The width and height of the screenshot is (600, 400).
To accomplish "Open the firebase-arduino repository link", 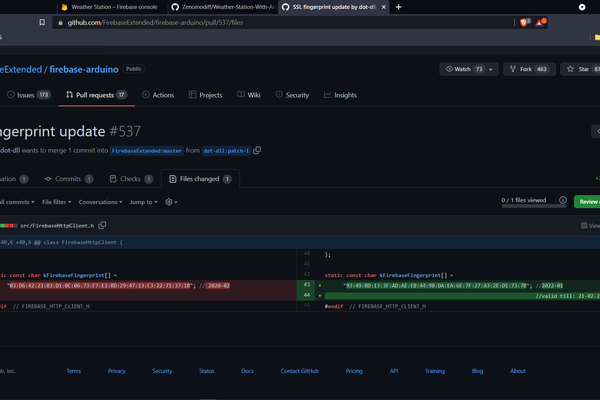I will click(x=82, y=69).
